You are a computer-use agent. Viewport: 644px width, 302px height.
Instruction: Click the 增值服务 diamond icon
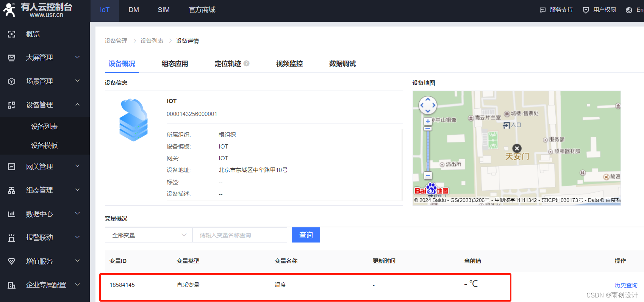12,261
